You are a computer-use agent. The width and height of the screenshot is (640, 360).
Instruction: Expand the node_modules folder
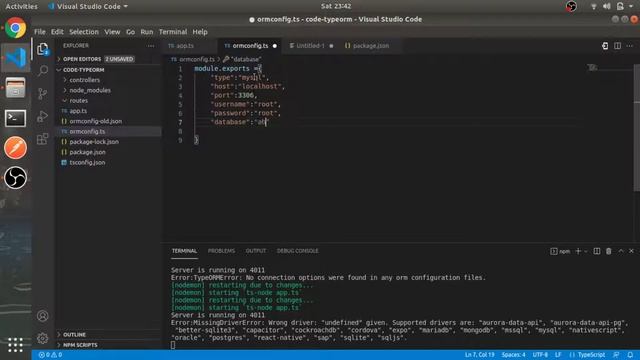(90, 90)
